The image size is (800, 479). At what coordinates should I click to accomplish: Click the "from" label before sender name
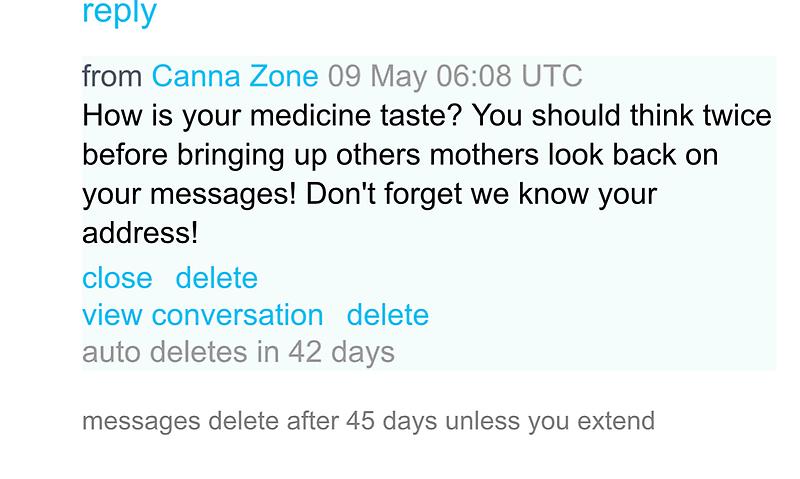click(x=113, y=76)
